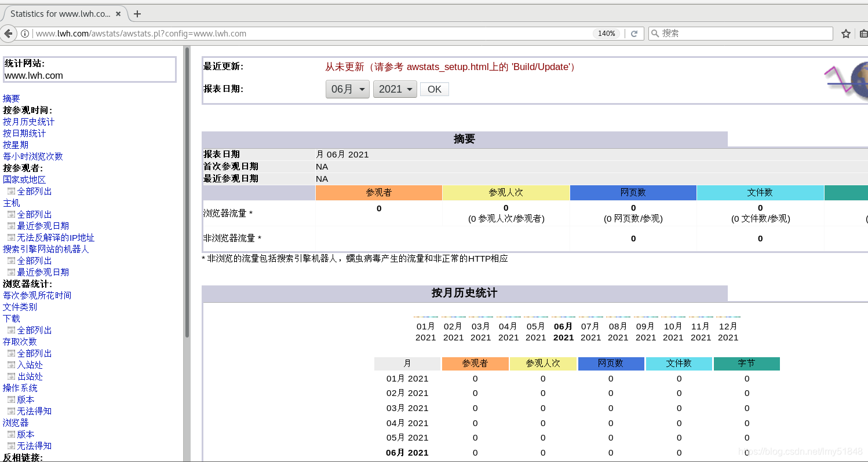The height and width of the screenshot is (462, 868).
Task: Reload the page with the refresh icon
Action: click(634, 34)
